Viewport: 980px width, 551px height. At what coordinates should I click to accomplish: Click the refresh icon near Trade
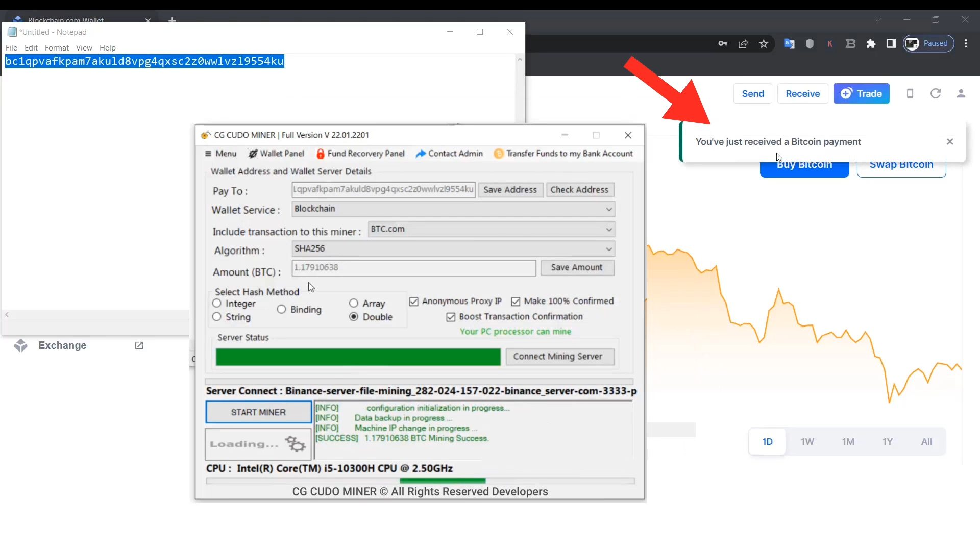point(936,93)
